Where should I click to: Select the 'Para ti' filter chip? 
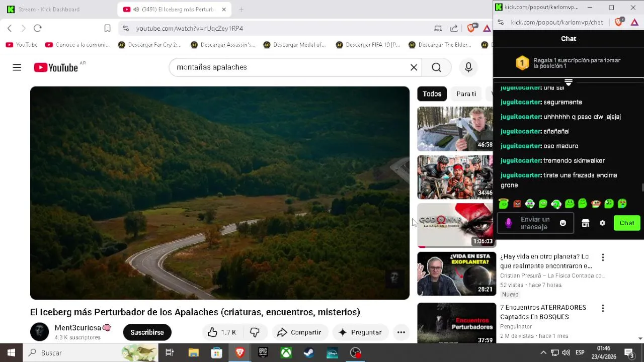click(x=466, y=94)
